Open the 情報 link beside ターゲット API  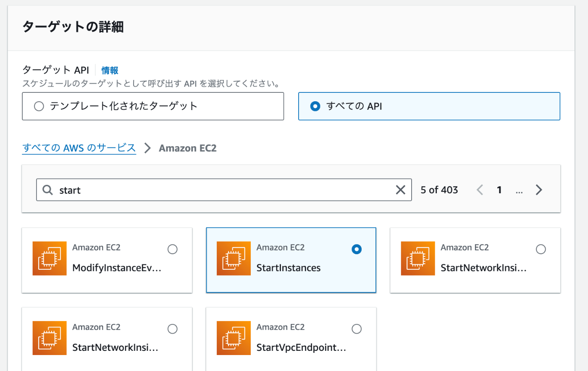(110, 70)
